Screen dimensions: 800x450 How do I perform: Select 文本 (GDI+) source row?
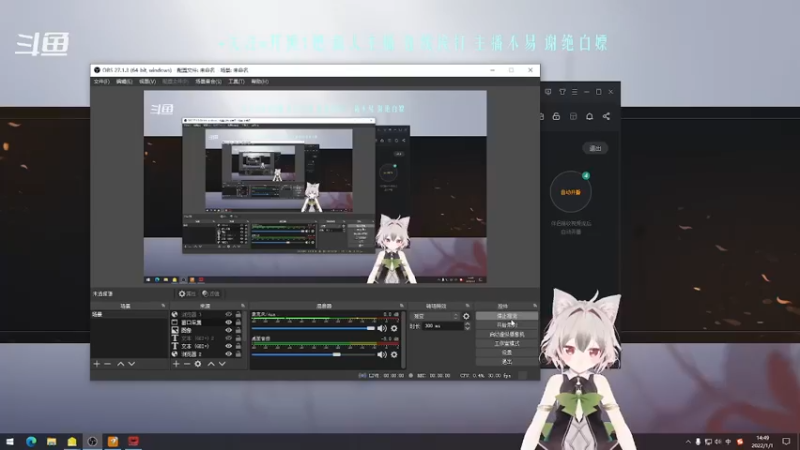pos(207,346)
